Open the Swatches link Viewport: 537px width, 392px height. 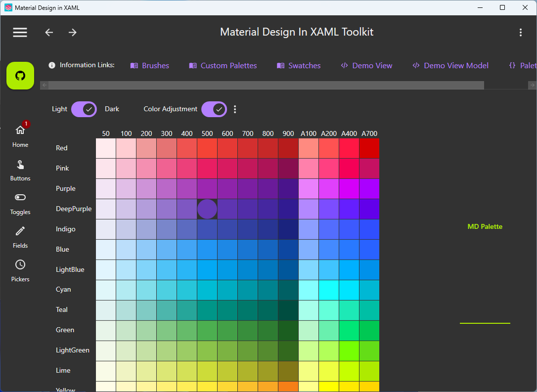coord(299,65)
